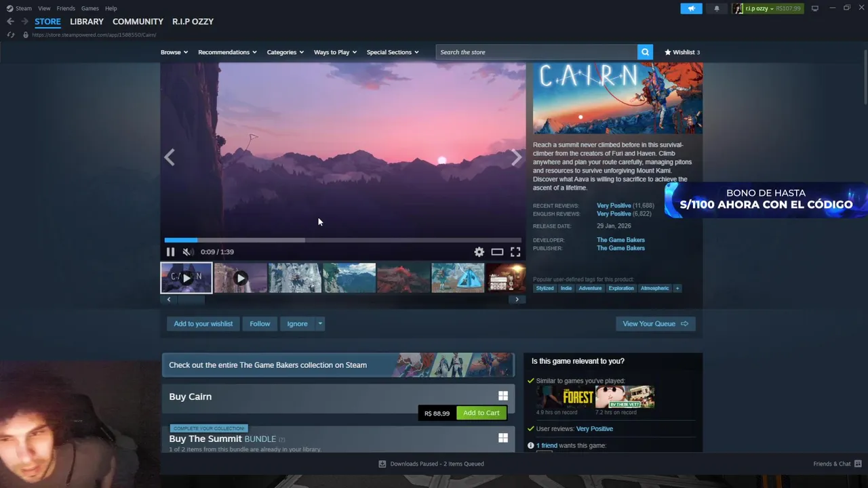Click the store search magnifier button
The height and width of the screenshot is (488, 868).
click(646, 52)
